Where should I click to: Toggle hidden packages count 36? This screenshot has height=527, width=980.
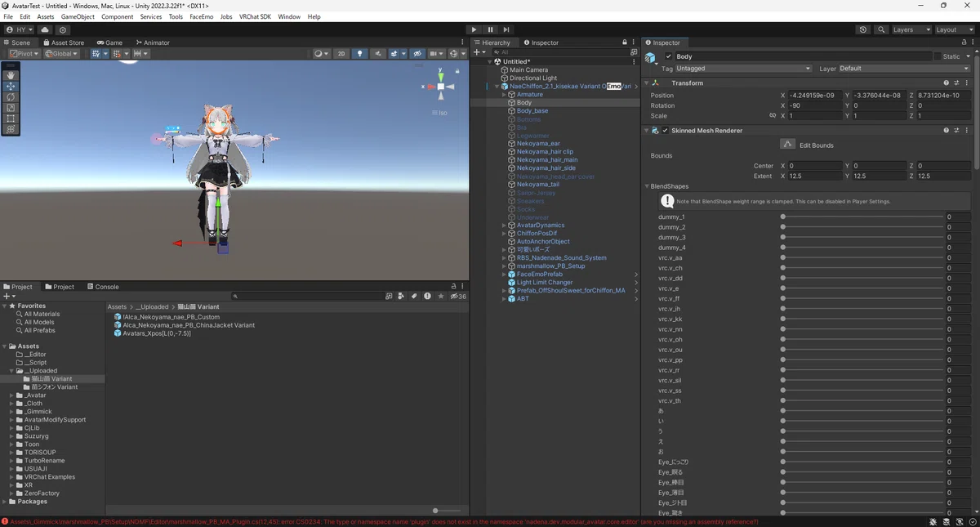click(458, 296)
